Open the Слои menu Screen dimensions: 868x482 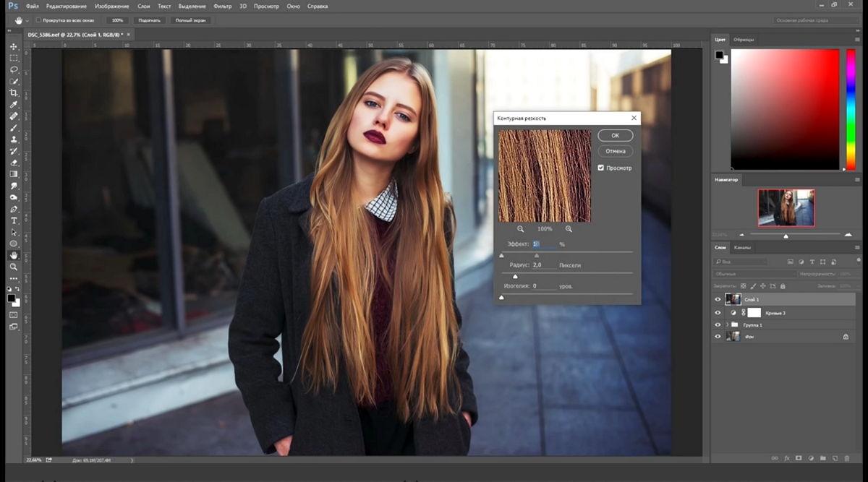click(x=144, y=6)
